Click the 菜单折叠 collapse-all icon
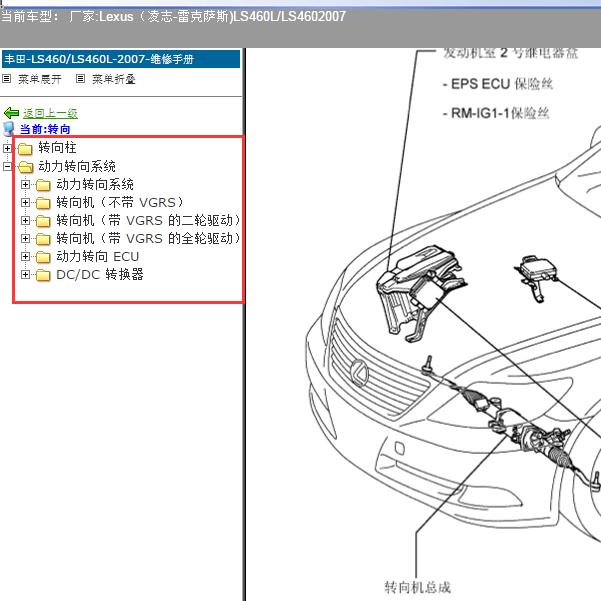601x601 pixels. click(80, 79)
